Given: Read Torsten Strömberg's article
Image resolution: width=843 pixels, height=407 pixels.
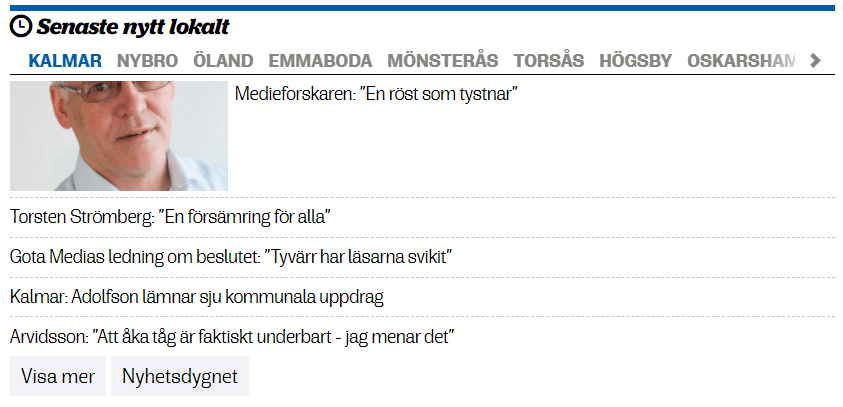Looking at the screenshot, I should (x=170, y=216).
